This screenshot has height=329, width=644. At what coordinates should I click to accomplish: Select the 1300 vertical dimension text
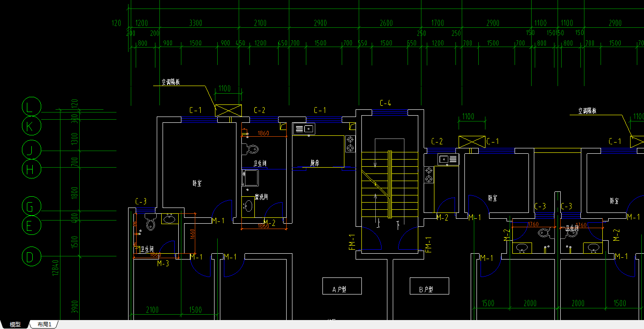(x=75, y=139)
